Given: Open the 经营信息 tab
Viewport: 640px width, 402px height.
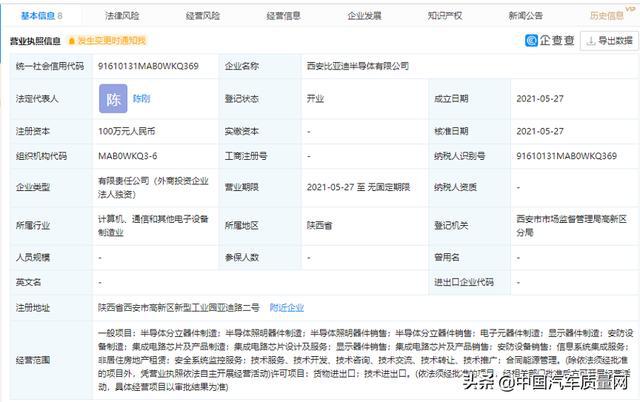Looking at the screenshot, I should coord(284,16).
